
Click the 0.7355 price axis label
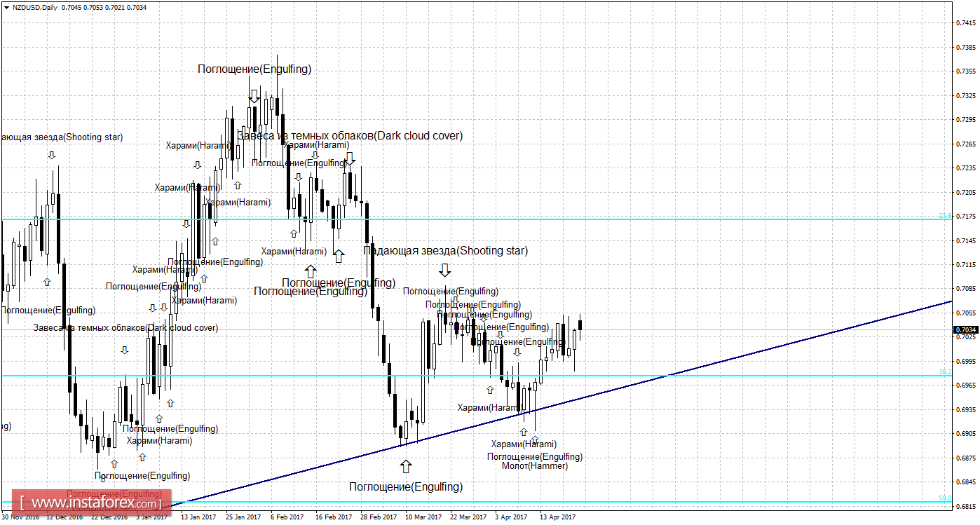coord(966,71)
